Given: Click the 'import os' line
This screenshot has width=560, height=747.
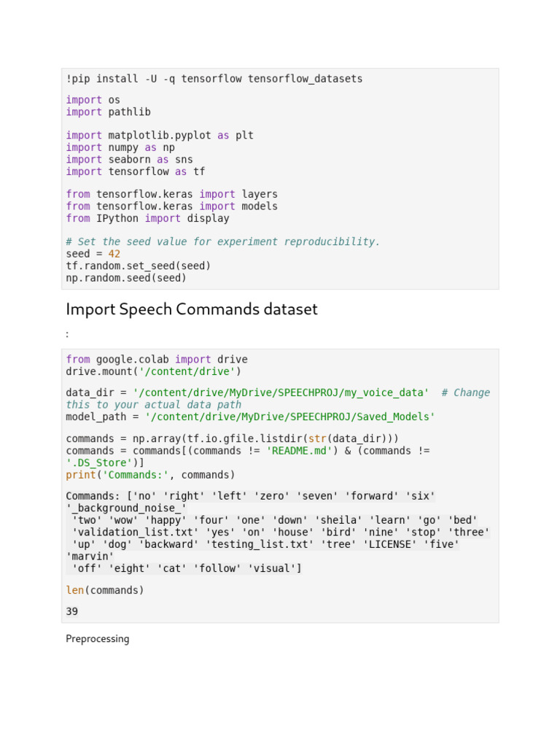Looking at the screenshot, I should point(93,100).
